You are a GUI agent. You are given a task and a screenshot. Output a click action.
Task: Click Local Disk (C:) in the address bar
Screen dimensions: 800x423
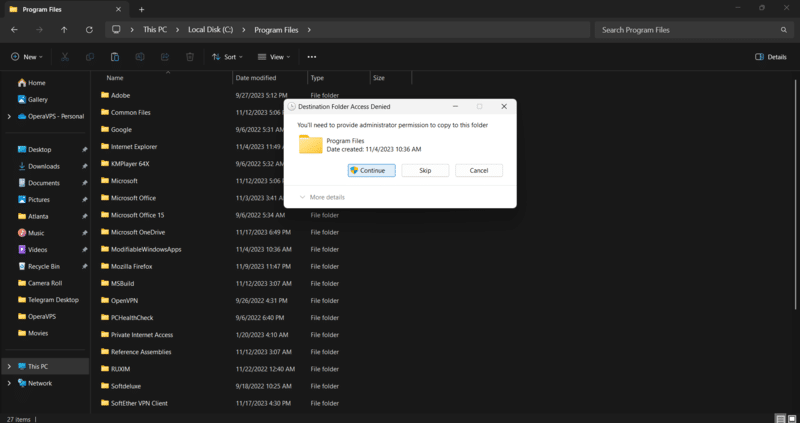[211, 30]
